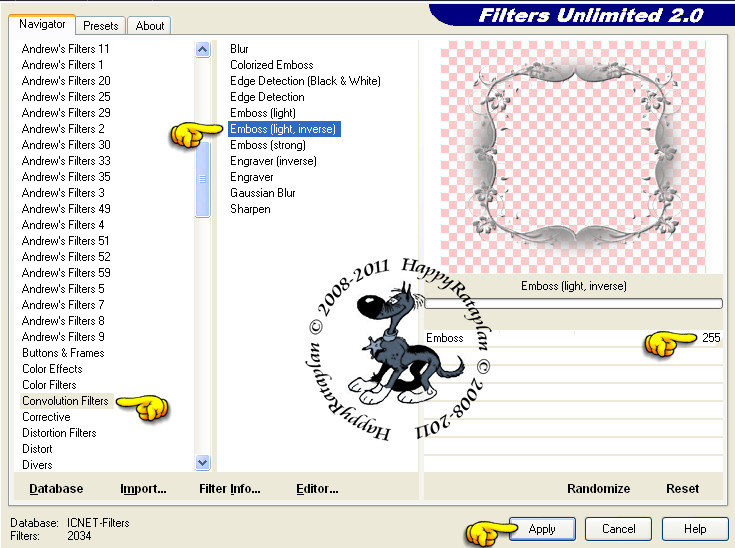Cancel the Filters Unlimited dialog
Image resolution: width=735 pixels, height=548 pixels.
click(618, 529)
